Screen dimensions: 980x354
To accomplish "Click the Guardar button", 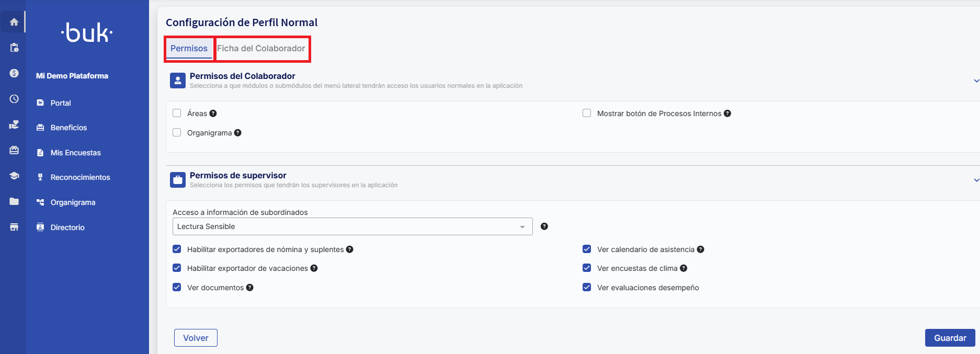I will pyautogui.click(x=950, y=338).
